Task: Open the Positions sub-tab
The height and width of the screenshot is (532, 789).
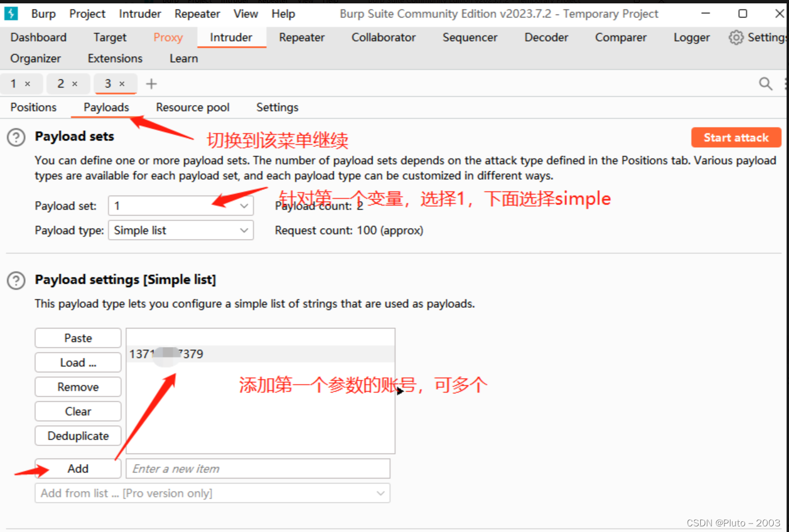Action: click(x=34, y=107)
